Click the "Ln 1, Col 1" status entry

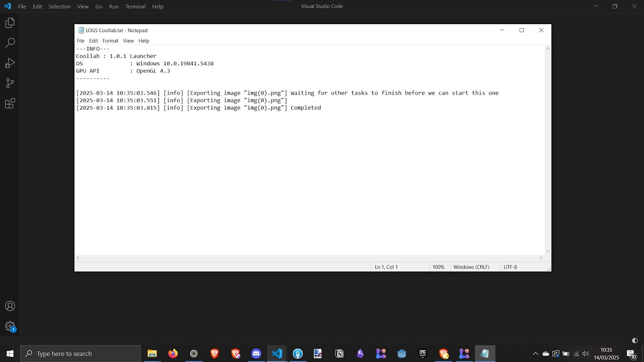click(386, 267)
